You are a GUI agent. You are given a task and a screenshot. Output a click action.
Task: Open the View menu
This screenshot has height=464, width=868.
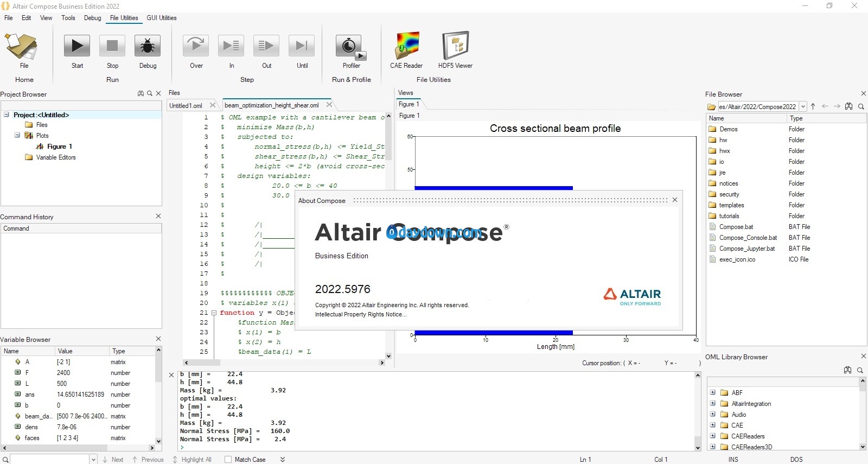click(x=46, y=18)
